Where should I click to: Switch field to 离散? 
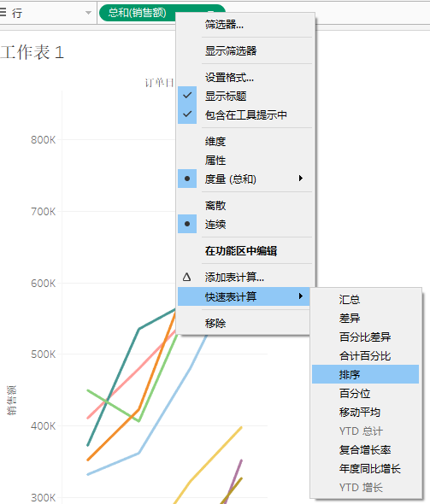[x=245, y=205]
